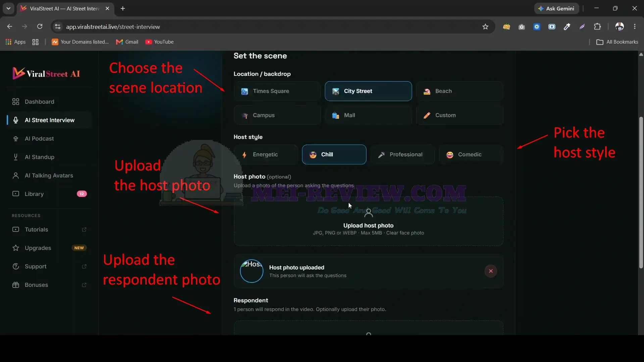644x362 pixels.
Task: Click the blue gear extension icon
Action: [537, 27]
